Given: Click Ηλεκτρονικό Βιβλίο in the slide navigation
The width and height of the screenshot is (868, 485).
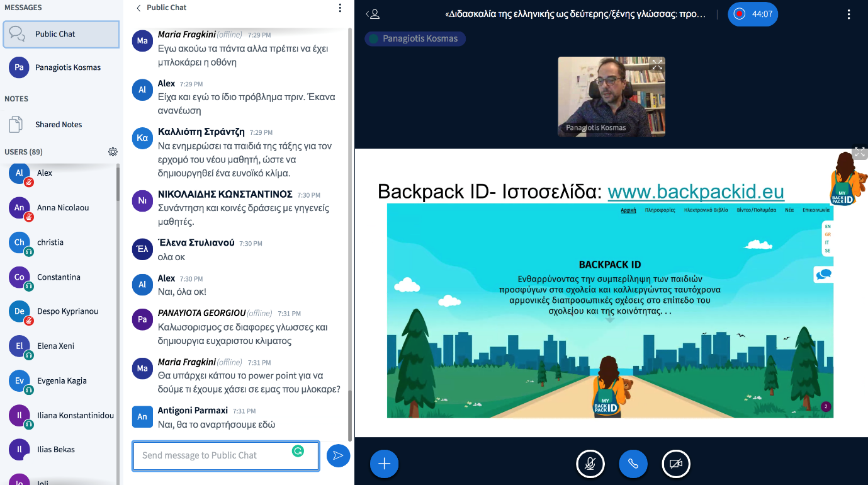Looking at the screenshot, I should tap(706, 210).
